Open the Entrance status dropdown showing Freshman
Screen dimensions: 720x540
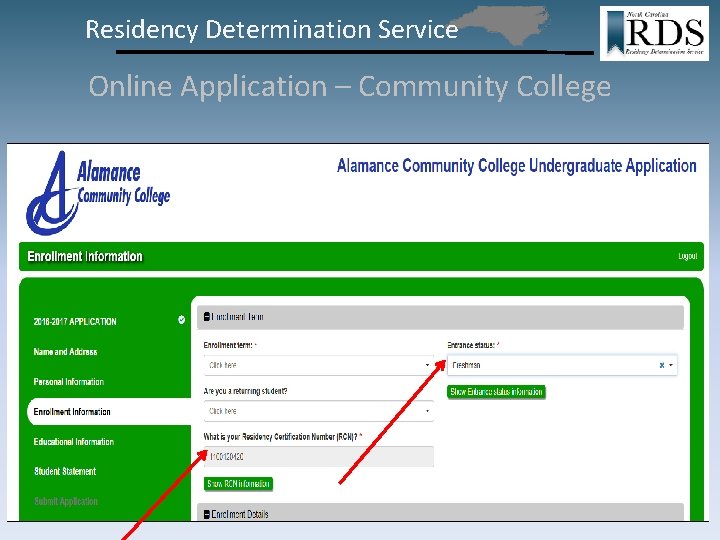point(562,365)
